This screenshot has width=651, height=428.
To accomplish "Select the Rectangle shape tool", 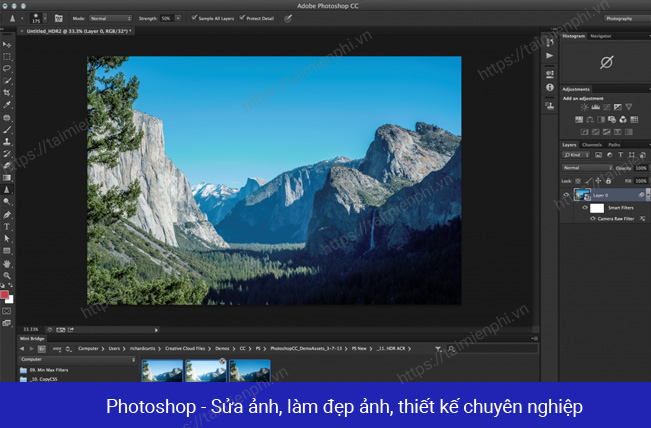I will point(7,251).
